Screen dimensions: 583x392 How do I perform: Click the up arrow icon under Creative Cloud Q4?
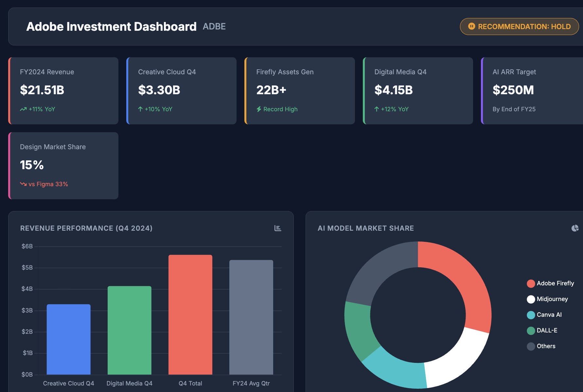[140, 109]
